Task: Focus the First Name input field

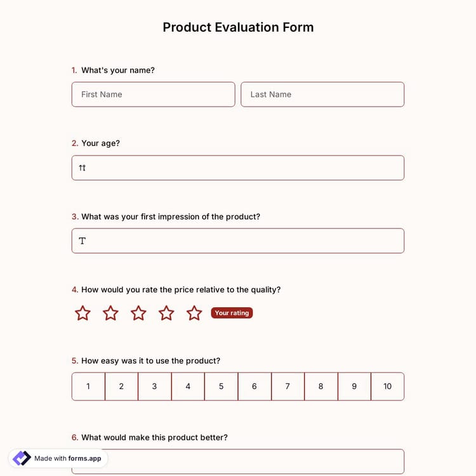Action: coord(153,95)
